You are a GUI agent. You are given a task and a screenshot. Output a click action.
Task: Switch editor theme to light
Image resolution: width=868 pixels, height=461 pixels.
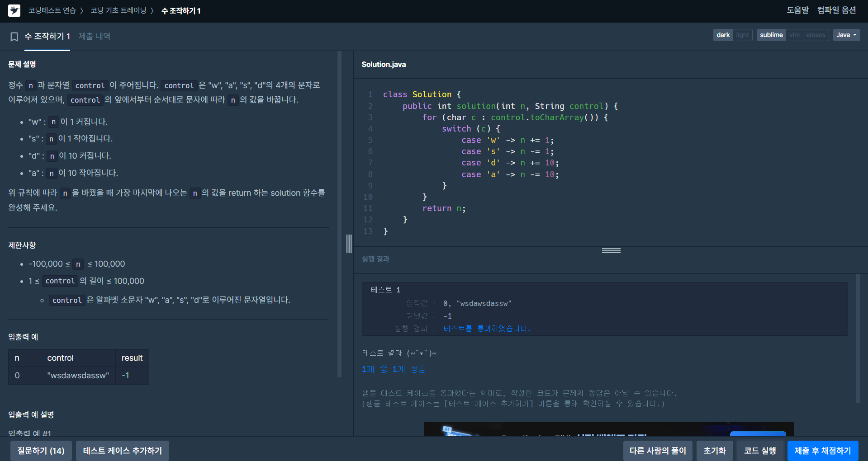(742, 35)
